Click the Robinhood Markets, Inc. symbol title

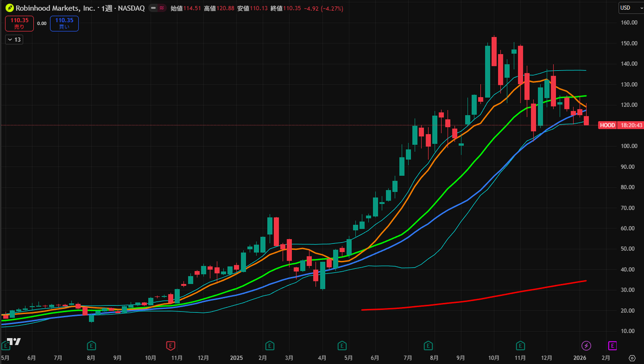tap(56, 9)
